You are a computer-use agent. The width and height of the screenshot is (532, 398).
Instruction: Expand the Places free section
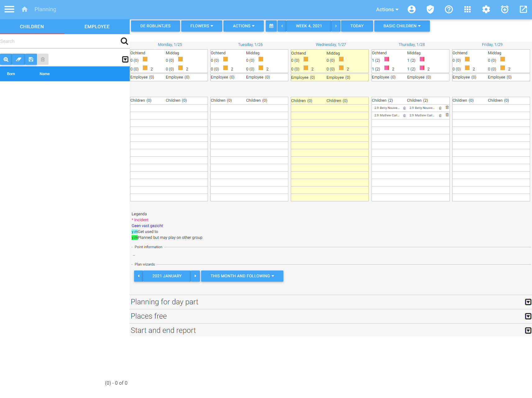point(528,316)
